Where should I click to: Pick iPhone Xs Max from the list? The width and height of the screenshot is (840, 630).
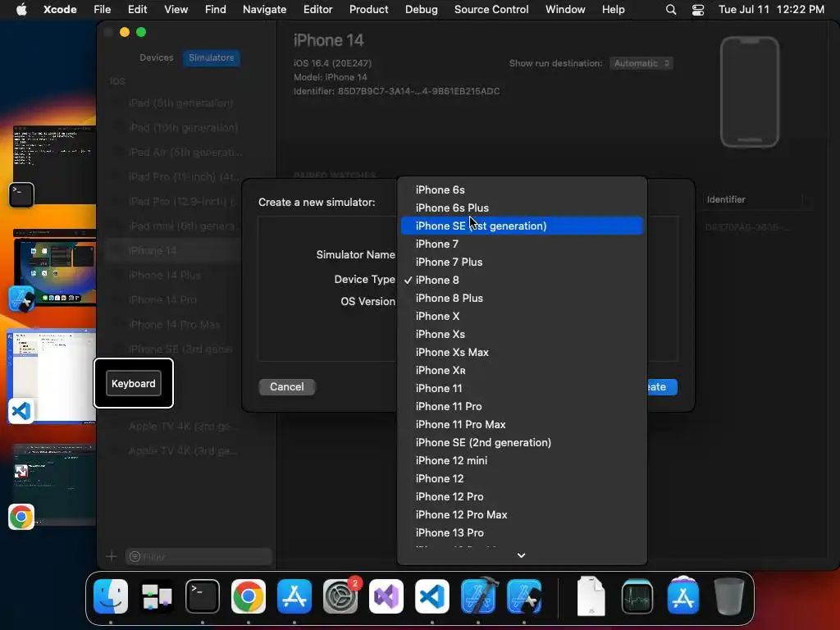coord(522,353)
